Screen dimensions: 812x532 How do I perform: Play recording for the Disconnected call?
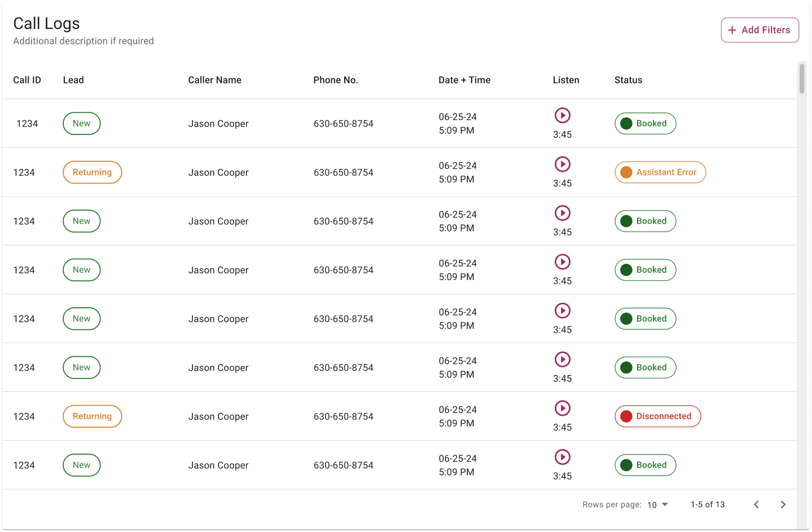coord(562,408)
